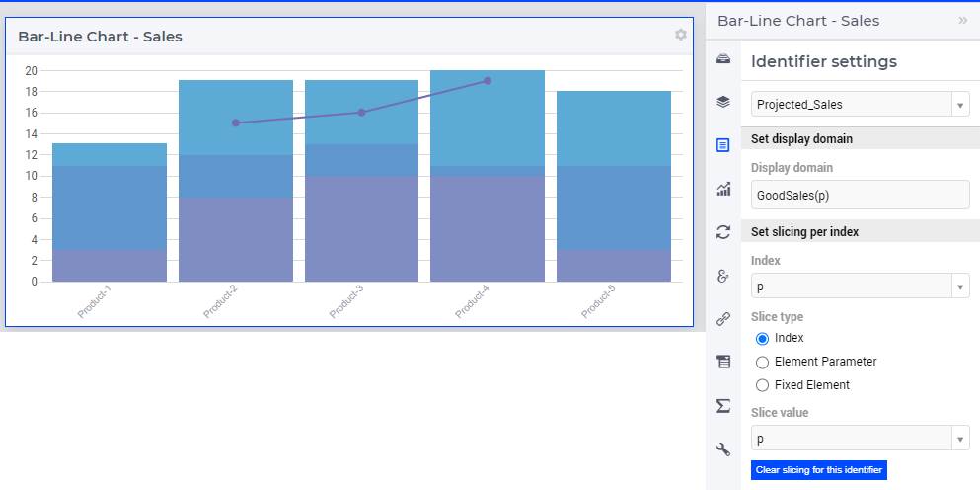Click Product-4 axis label
Screen dimensions: 980x490
tap(473, 303)
